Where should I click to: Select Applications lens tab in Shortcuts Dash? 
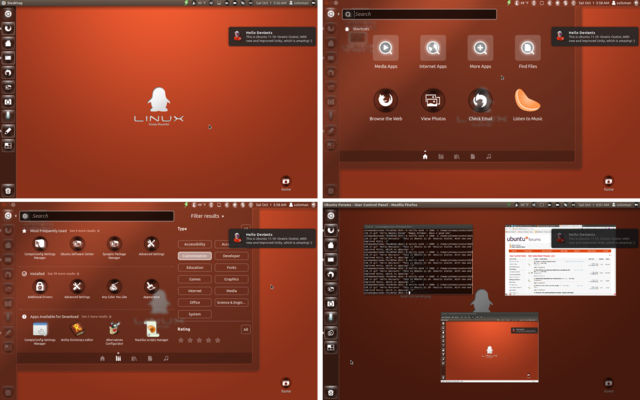[441, 156]
